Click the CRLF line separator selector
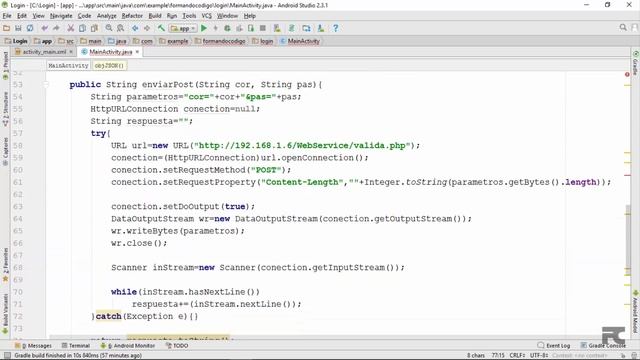Viewport: 640px width, 360px height. (518, 356)
